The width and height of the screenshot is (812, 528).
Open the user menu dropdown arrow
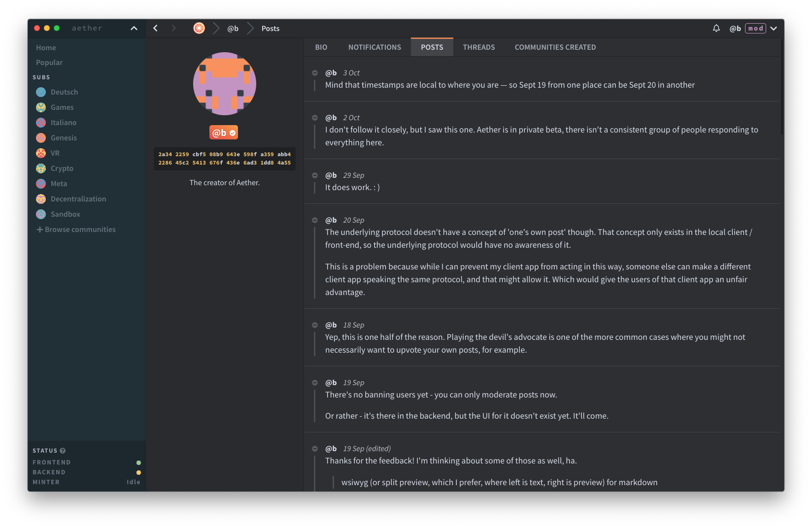774,28
